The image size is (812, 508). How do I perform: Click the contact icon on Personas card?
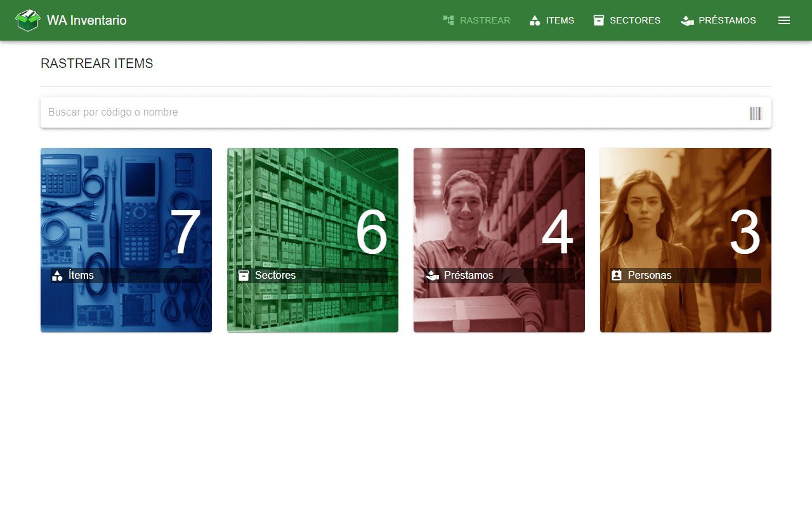click(617, 276)
